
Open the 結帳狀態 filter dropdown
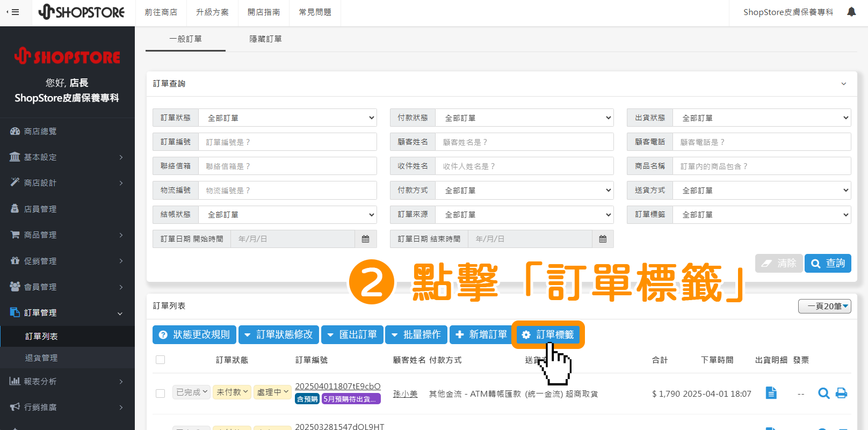point(287,214)
